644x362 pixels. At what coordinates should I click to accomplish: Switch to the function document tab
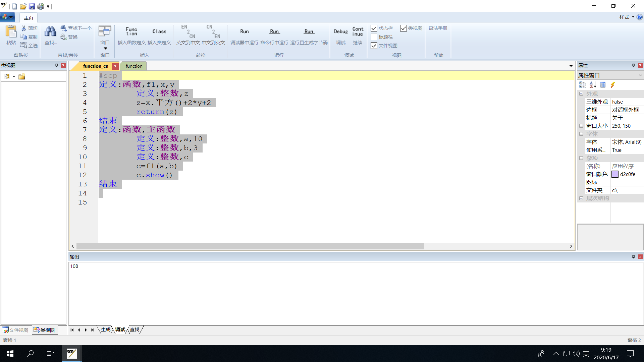134,66
